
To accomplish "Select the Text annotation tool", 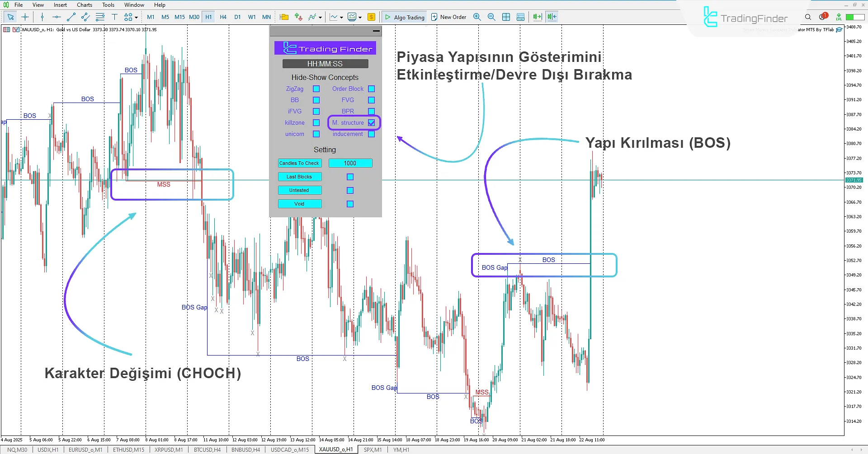I will click(114, 17).
